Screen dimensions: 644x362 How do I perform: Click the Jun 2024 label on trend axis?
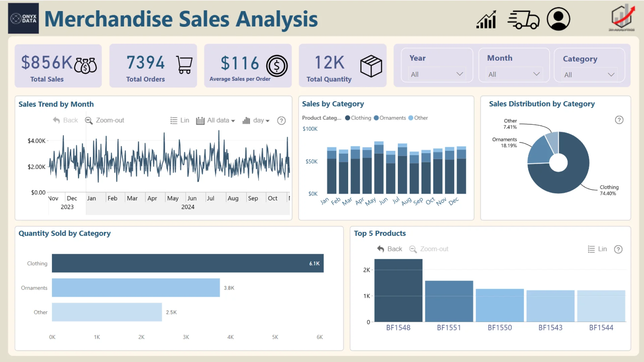click(192, 198)
